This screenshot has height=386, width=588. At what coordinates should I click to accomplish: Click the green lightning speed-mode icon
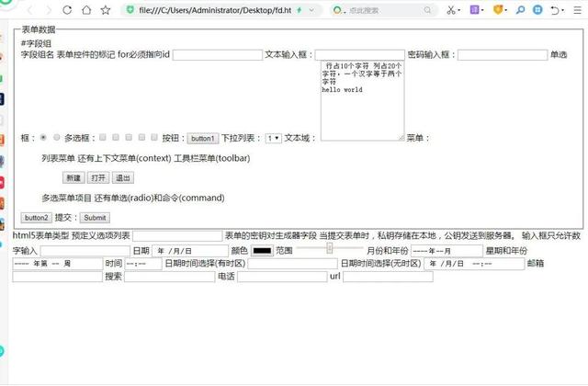coord(300,10)
